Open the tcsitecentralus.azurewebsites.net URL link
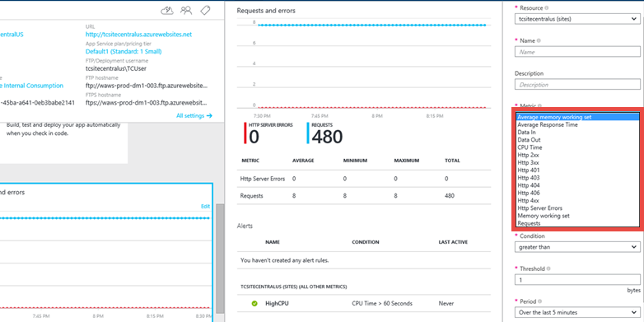Screen dimensions: 644x322 (138, 35)
